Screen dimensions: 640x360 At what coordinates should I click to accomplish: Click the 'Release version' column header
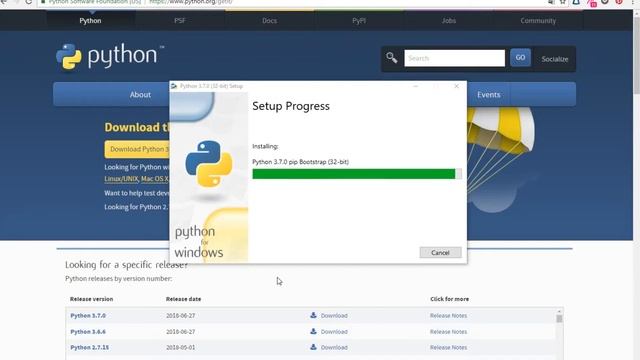[x=91, y=299]
